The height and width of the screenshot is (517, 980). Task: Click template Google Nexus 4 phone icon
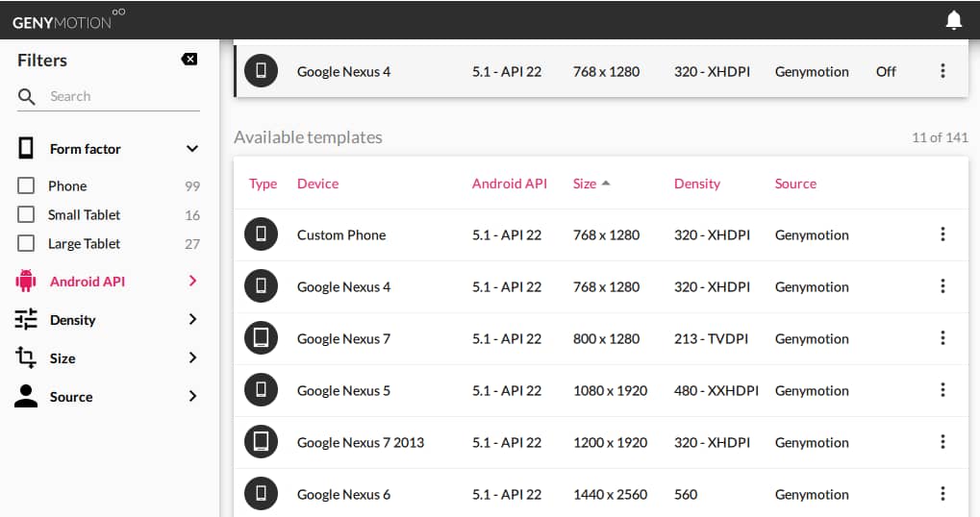(261, 286)
